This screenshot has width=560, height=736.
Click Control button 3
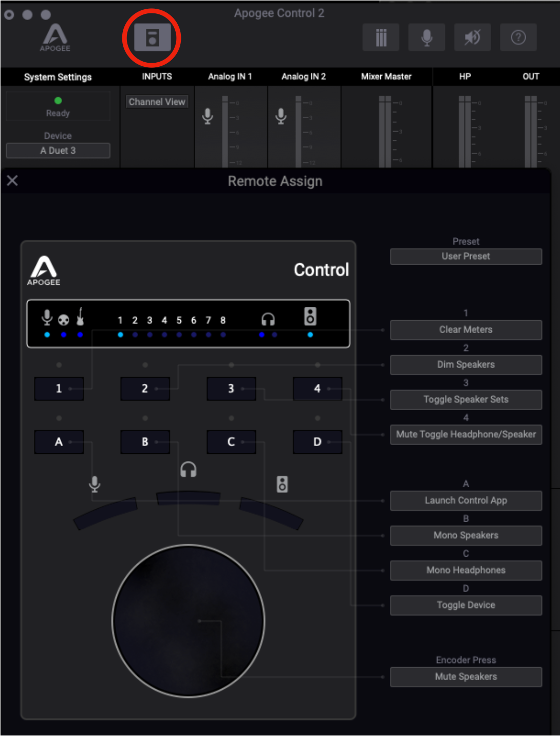coord(231,389)
